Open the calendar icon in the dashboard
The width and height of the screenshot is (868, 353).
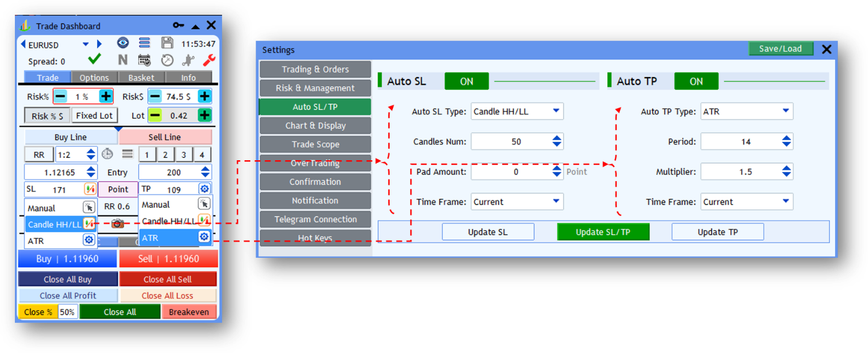click(x=144, y=60)
